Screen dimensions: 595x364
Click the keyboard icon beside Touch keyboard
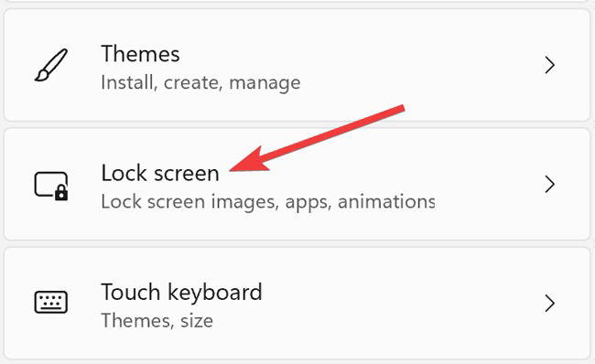click(x=51, y=302)
